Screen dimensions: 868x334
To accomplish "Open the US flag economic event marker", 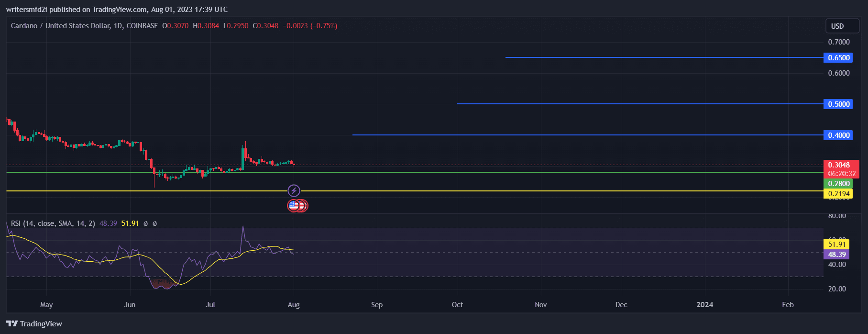I will click(294, 206).
